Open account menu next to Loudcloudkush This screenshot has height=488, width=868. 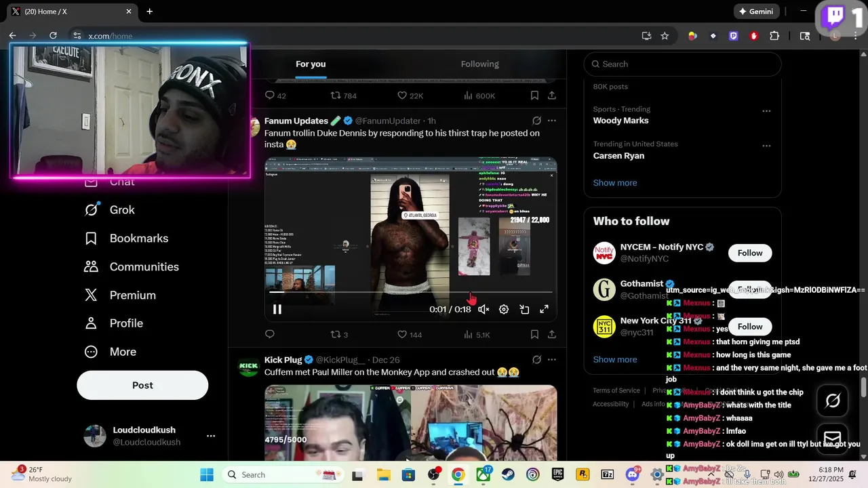point(211,436)
